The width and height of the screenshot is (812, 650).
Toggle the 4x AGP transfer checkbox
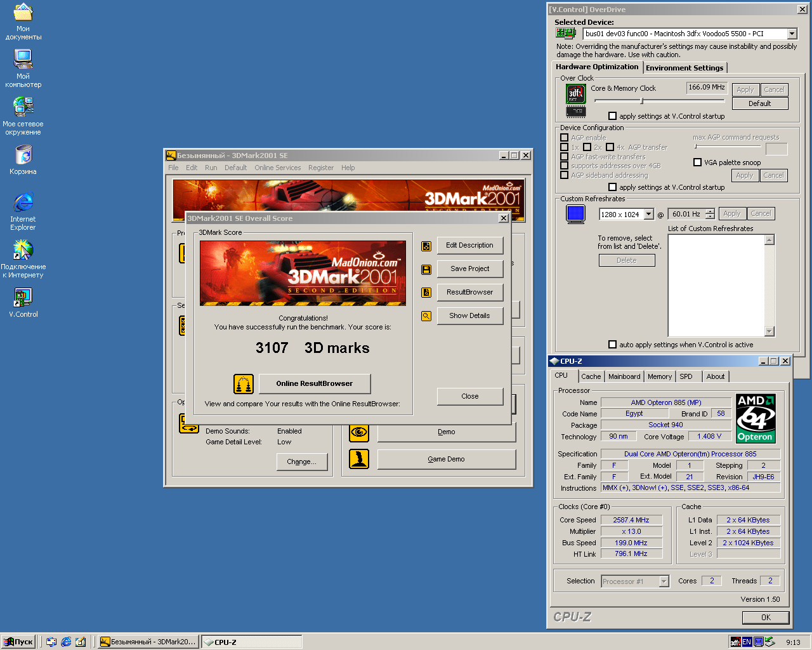pos(610,147)
